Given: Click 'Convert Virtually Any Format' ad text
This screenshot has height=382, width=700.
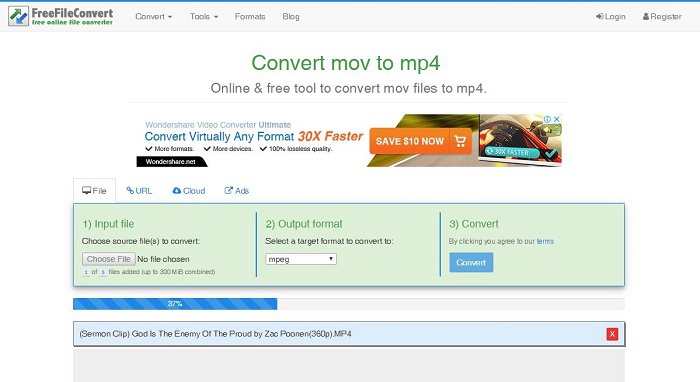Looking at the screenshot, I should pos(219,137).
